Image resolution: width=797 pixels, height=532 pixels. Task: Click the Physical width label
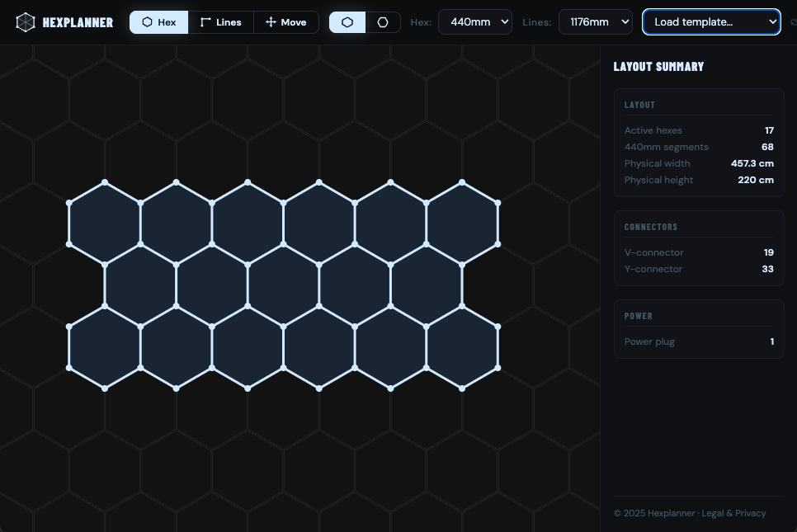(658, 163)
